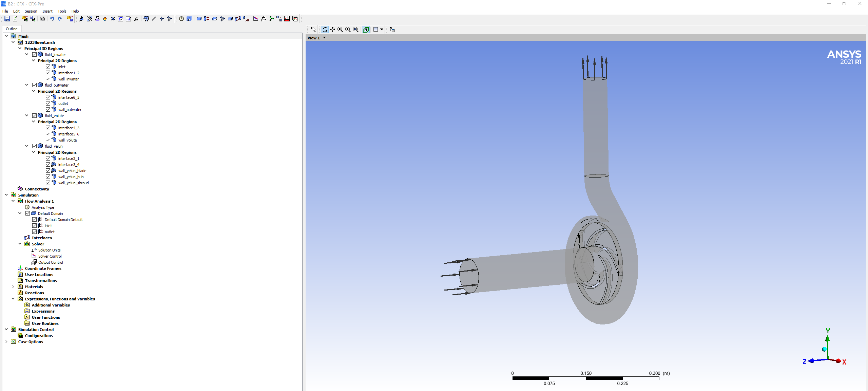Select the Coordinate Frames tree item
The width and height of the screenshot is (868, 391).
pyautogui.click(x=43, y=268)
